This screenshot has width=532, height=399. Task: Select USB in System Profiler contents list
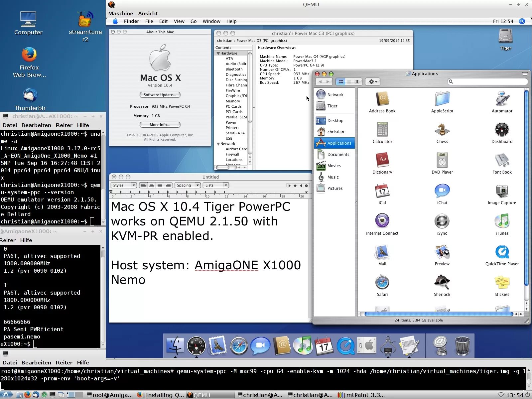click(x=229, y=138)
